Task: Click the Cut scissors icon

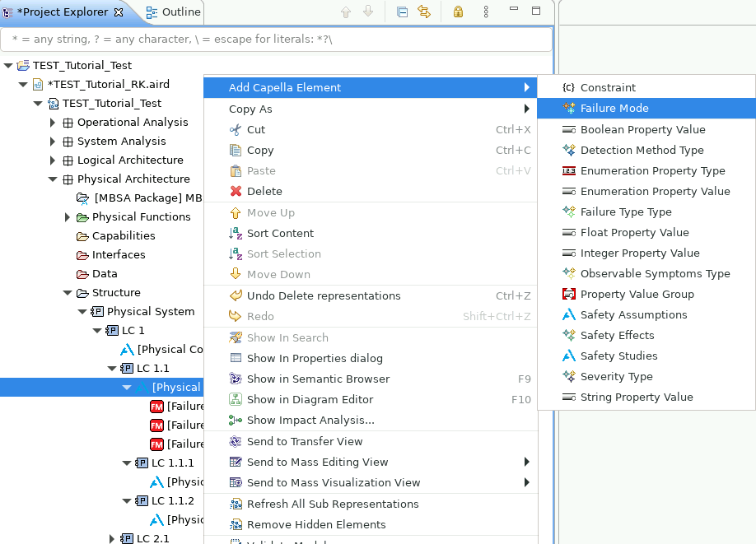Action: coord(236,129)
